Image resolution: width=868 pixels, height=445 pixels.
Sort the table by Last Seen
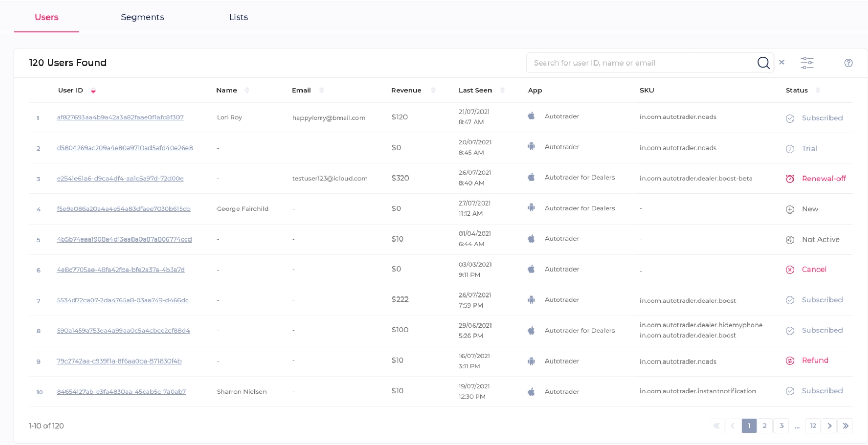tap(502, 90)
